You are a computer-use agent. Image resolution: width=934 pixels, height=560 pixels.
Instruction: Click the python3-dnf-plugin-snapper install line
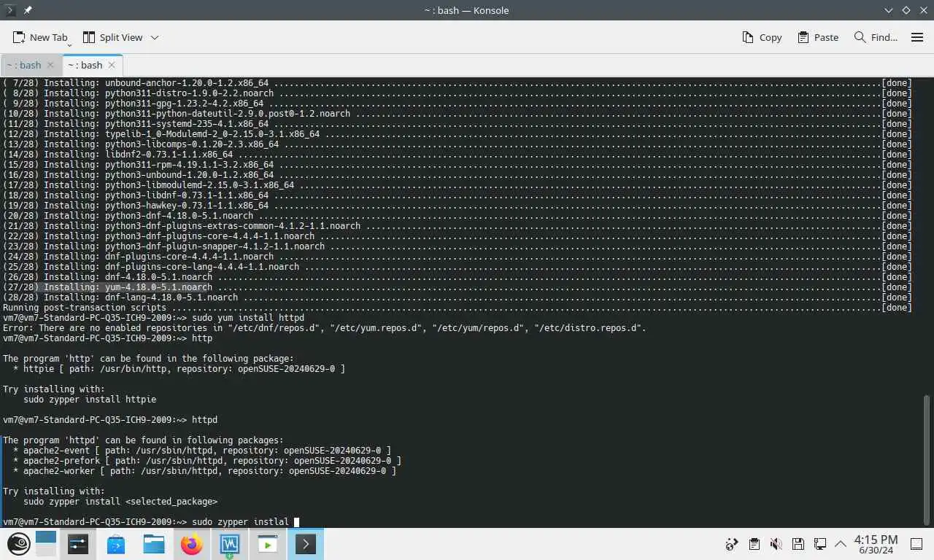[x=458, y=246]
